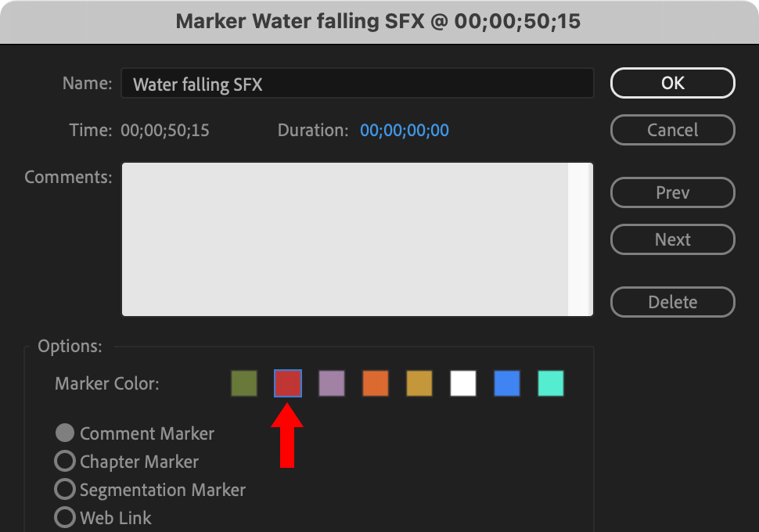Choose Segmentation Marker radio option
The image size is (759, 532).
pyautogui.click(x=66, y=489)
